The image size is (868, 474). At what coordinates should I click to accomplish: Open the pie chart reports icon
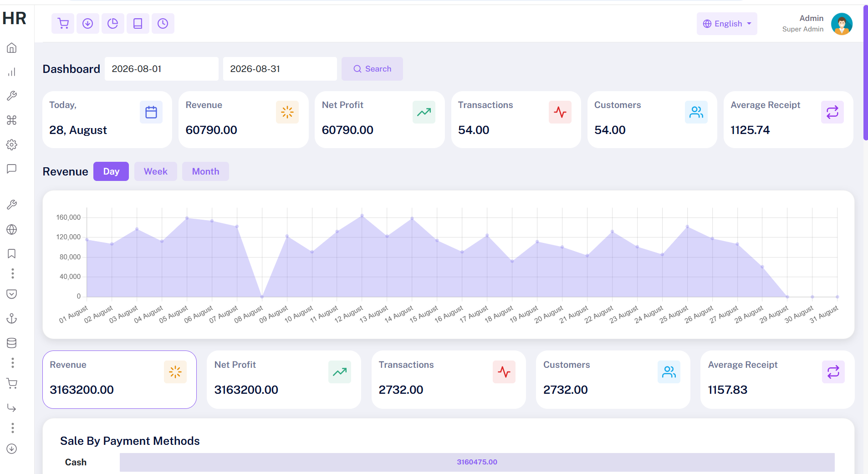click(x=113, y=24)
